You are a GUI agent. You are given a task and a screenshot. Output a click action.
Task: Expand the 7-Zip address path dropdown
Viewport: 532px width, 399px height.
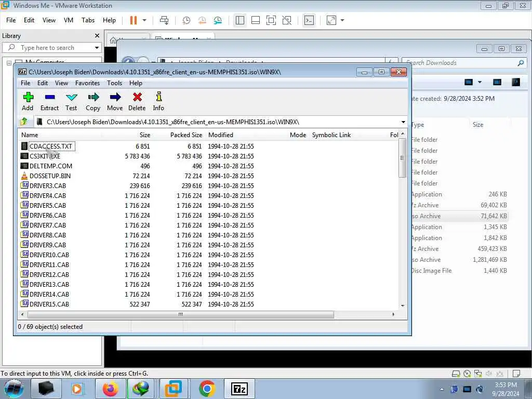[403, 122]
